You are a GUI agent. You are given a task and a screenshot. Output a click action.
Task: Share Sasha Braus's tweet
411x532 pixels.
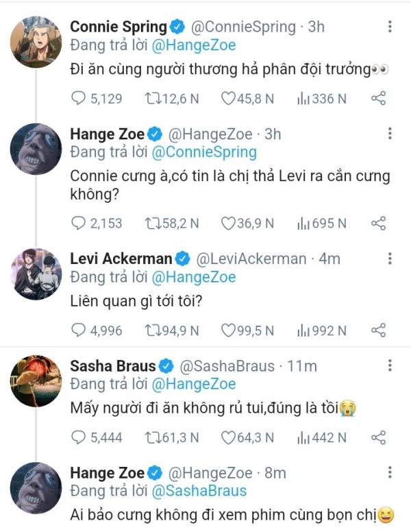click(378, 437)
